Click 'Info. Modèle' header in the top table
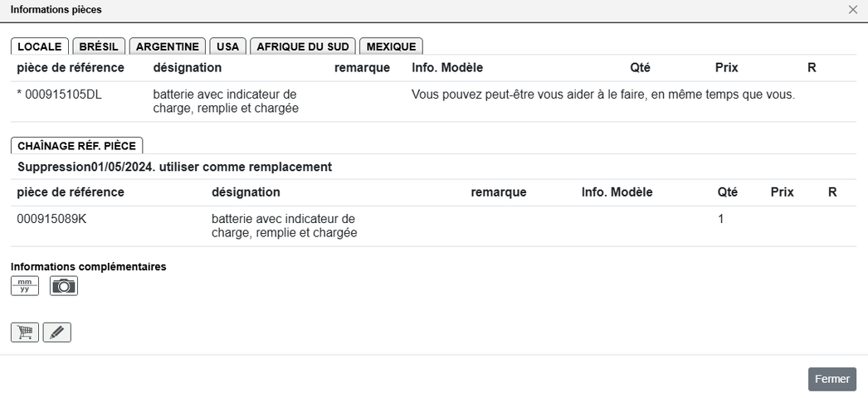 click(447, 67)
